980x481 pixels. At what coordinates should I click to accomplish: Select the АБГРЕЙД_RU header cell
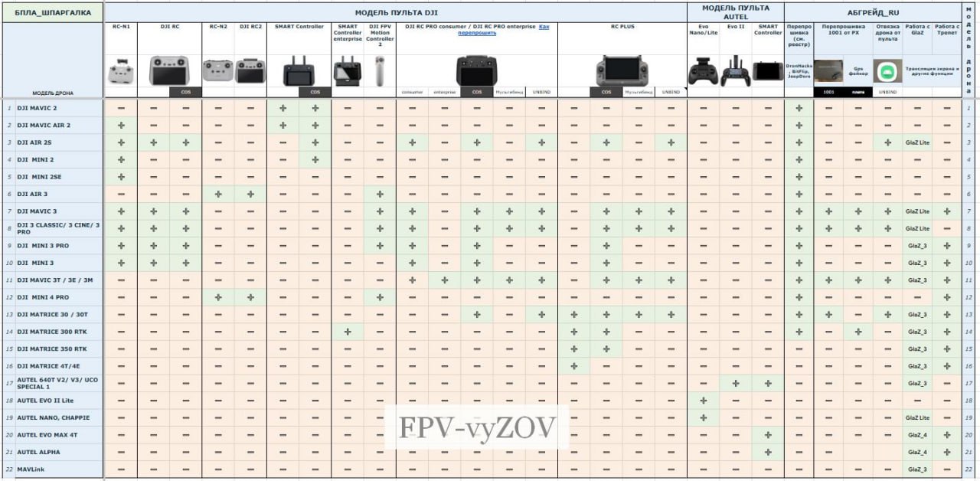click(x=872, y=12)
